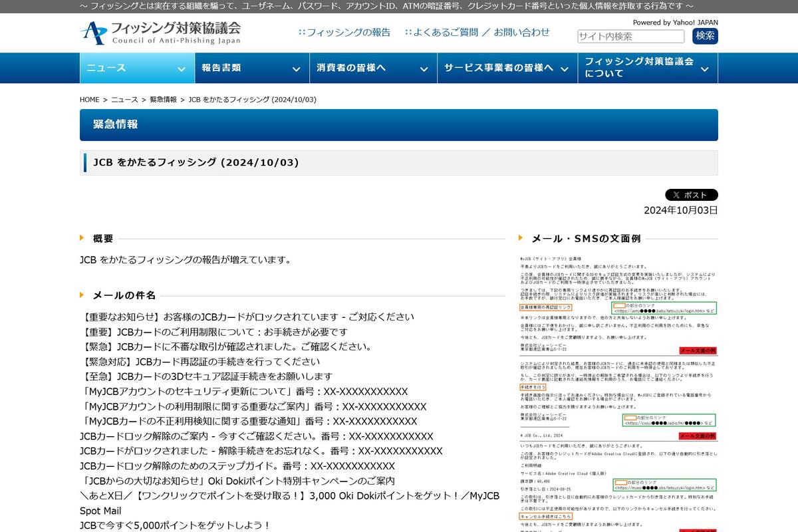Click line Oki Dokiポイント特別キャンペーンのご案内
Viewport: 798px width, 532px height.
tap(237, 481)
